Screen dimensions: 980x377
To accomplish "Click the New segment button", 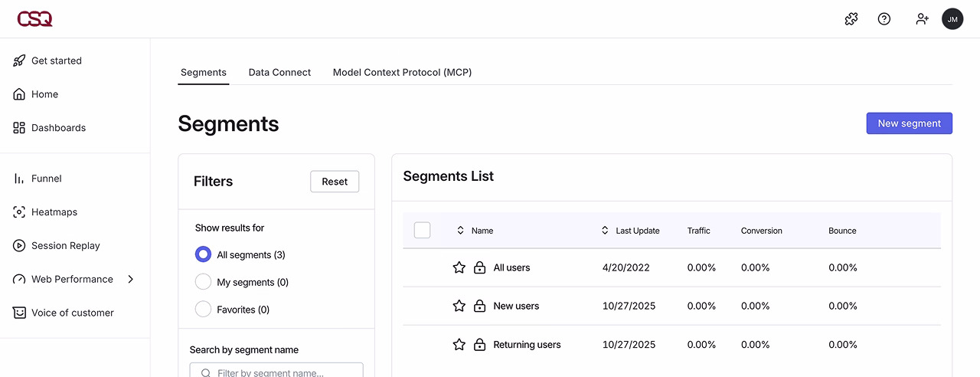I will [x=910, y=123].
